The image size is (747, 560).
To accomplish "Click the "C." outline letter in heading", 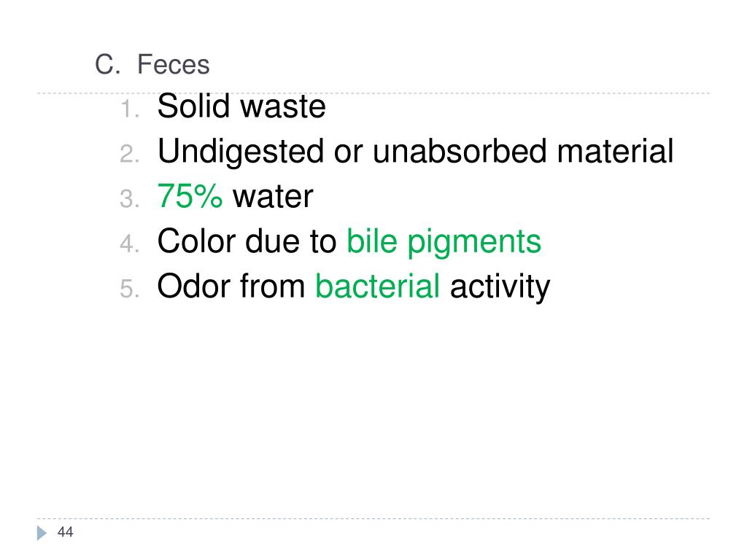I will tap(108, 66).
